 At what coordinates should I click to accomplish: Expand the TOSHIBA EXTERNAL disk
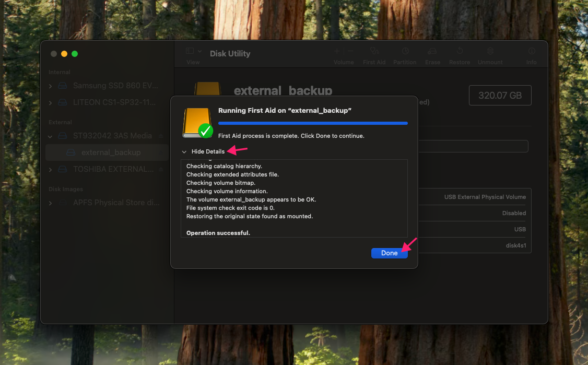pos(50,170)
